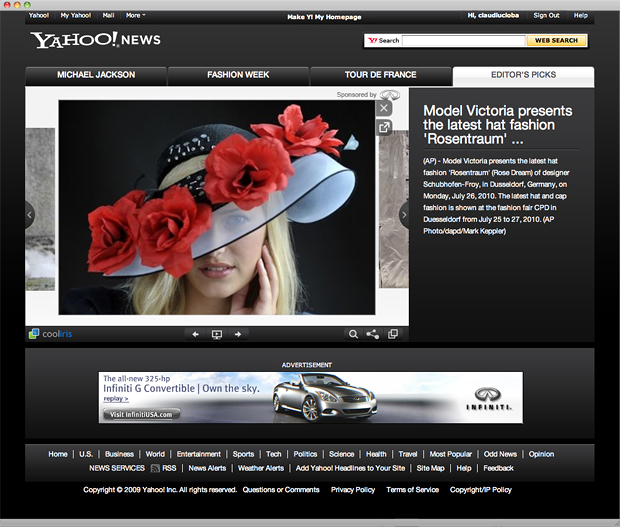Open the Fashion Week tab
The image size is (620, 527).
[239, 75]
